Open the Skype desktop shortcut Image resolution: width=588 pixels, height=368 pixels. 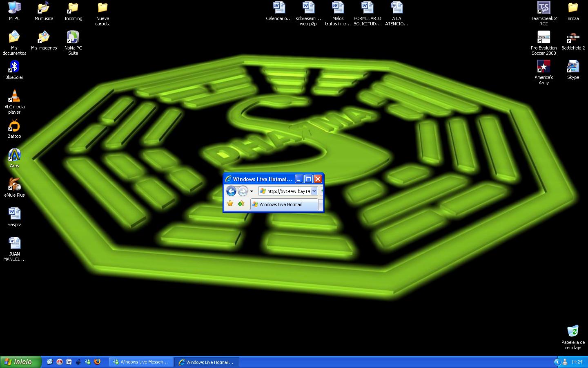point(573,67)
